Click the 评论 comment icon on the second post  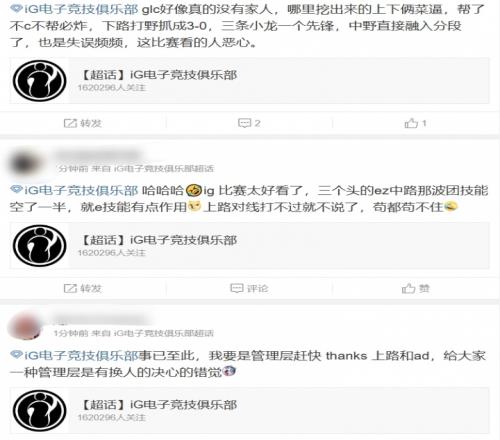click(237, 288)
